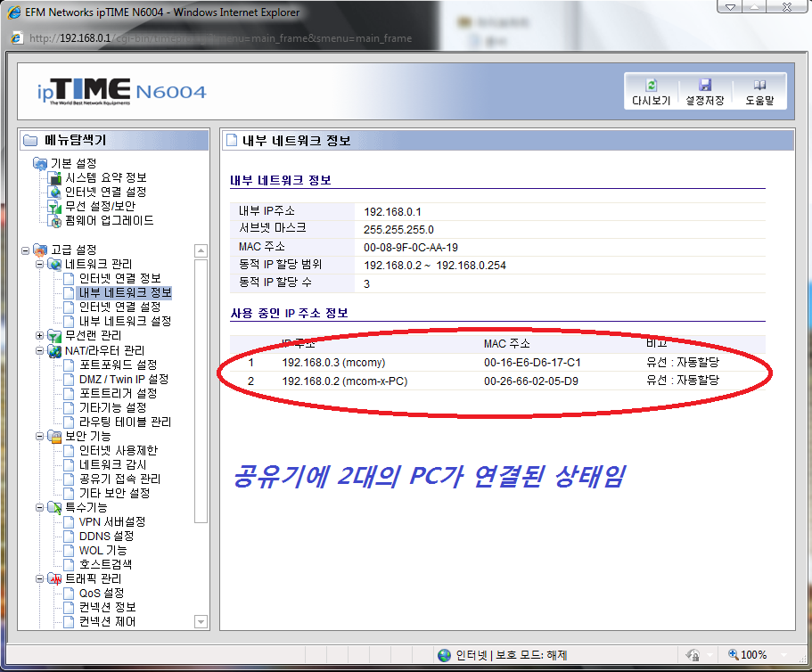Open 컨넥션 정보 page
The width and height of the screenshot is (812, 672).
(x=107, y=607)
